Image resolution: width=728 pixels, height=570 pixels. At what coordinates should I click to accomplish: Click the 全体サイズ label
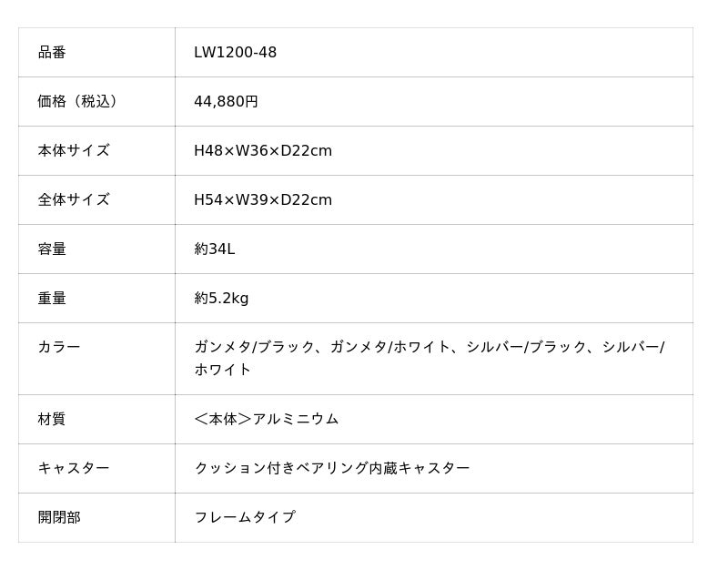click(x=73, y=200)
